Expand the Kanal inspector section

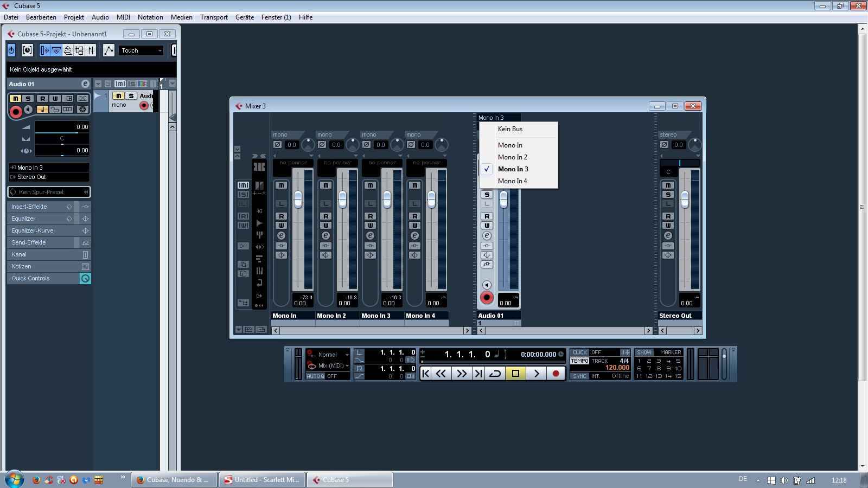pos(43,254)
